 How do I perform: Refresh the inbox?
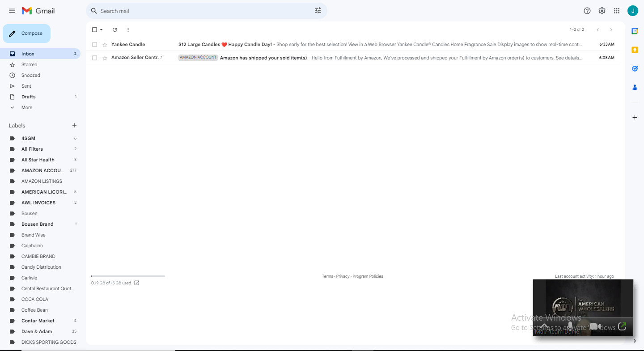pos(114,30)
